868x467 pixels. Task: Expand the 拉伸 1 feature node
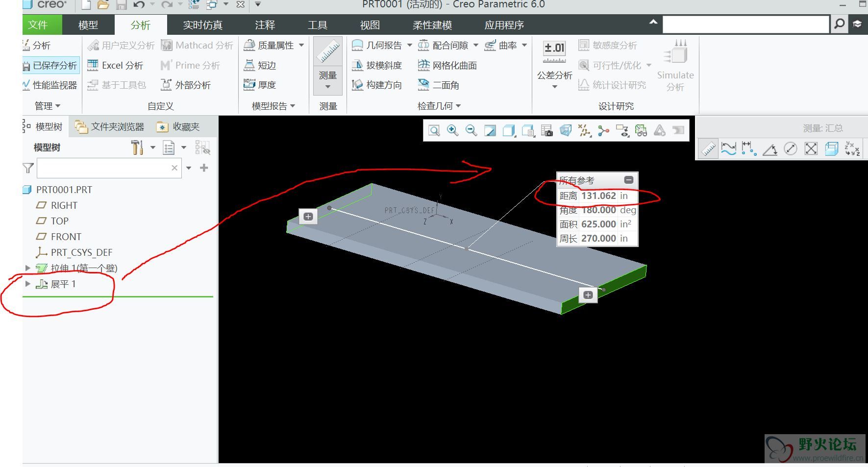point(28,268)
